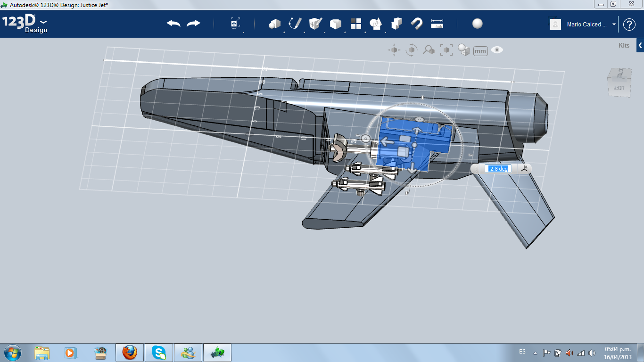
Task: Select the Orbit navigation tool
Action: (412, 50)
